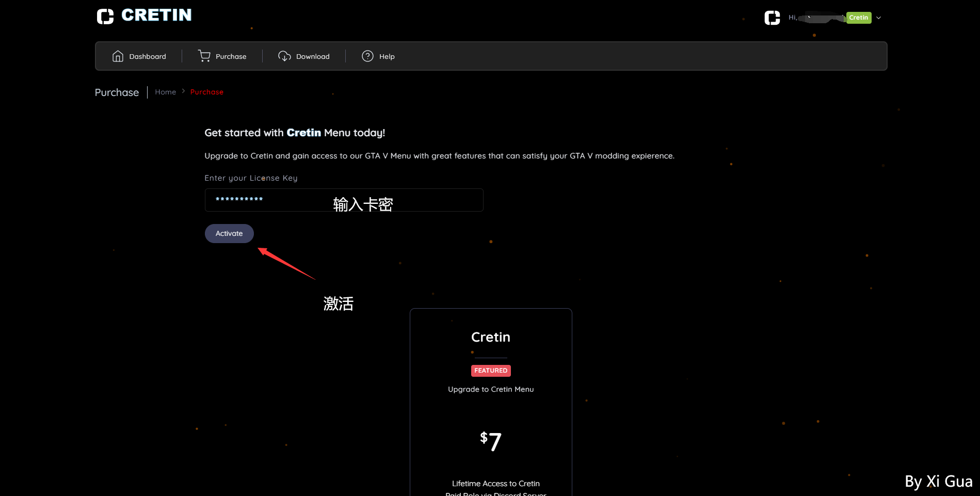
Task: Expand the user account dropdown arrow
Action: pos(878,18)
